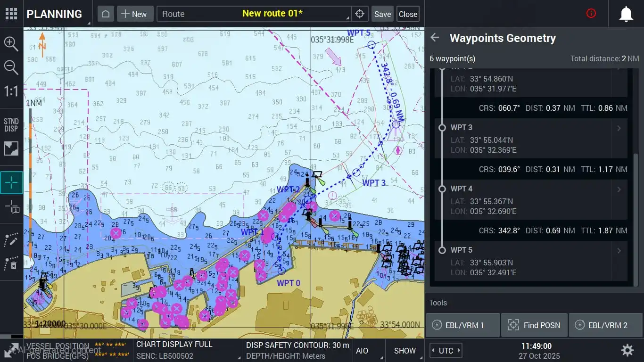Go back using Waypoints Geometry arrow

tap(435, 38)
